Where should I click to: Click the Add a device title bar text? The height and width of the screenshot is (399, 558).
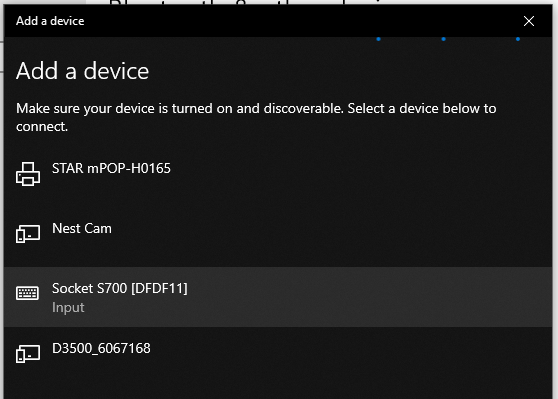point(50,21)
